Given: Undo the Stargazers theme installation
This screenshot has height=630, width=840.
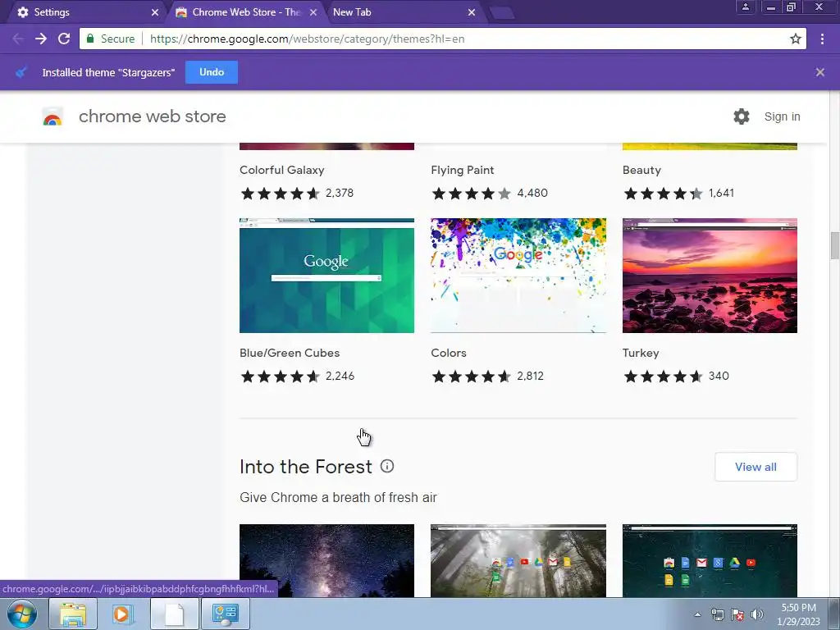Looking at the screenshot, I should (212, 72).
